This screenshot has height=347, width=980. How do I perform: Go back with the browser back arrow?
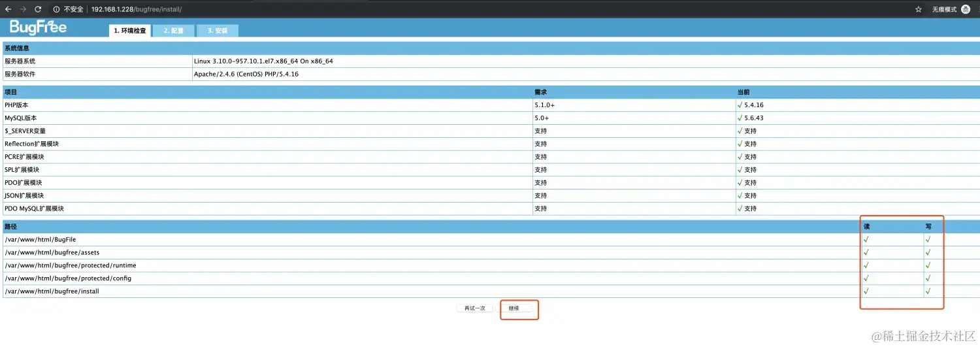coord(8,9)
